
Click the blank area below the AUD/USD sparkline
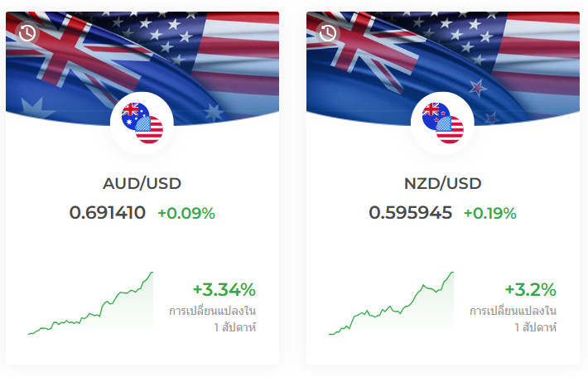91,350
